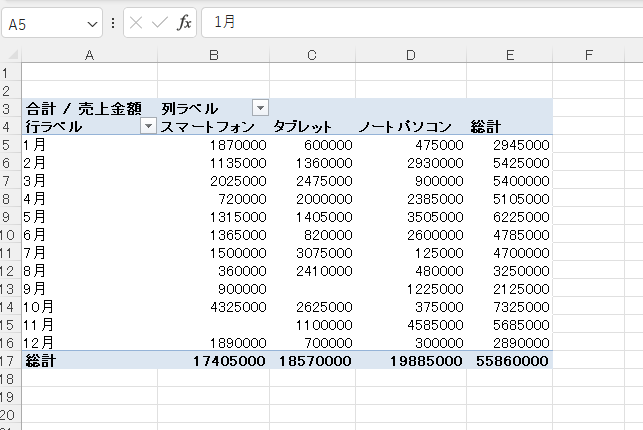Click the 総計 row label in row 17
The image size is (643, 430).
click(x=90, y=361)
